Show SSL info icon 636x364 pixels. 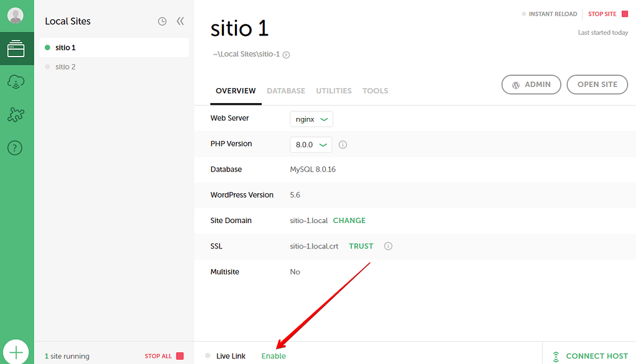coord(388,246)
